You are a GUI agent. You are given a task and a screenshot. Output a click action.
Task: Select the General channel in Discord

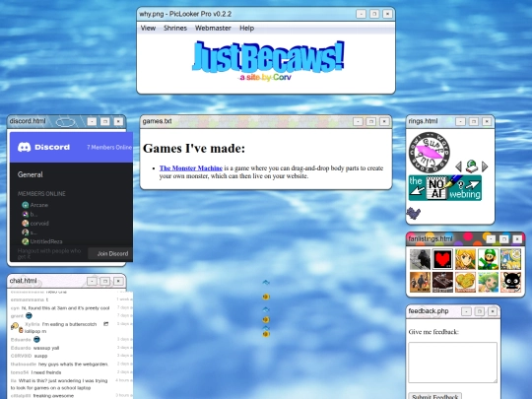pos(31,174)
